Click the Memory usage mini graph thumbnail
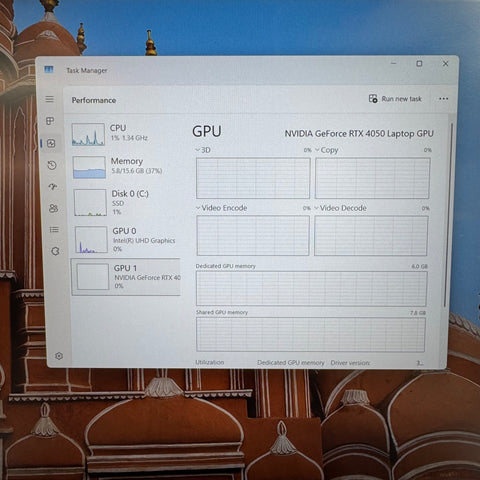The width and height of the screenshot is (480, 480). pos(89,167)
